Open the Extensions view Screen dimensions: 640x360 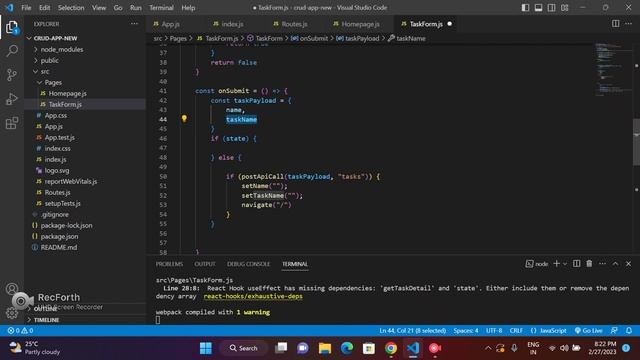[x=12, y=123]
